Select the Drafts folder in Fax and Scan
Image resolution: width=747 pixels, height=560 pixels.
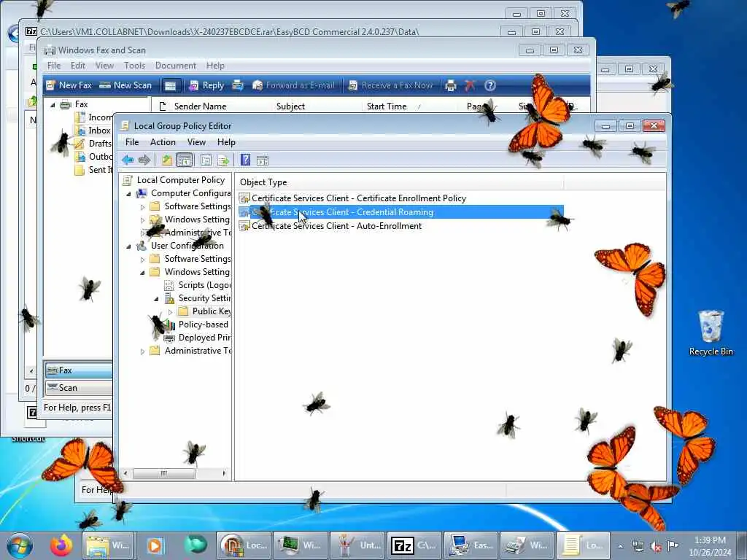pyautogui.click(x=99, y=144)
